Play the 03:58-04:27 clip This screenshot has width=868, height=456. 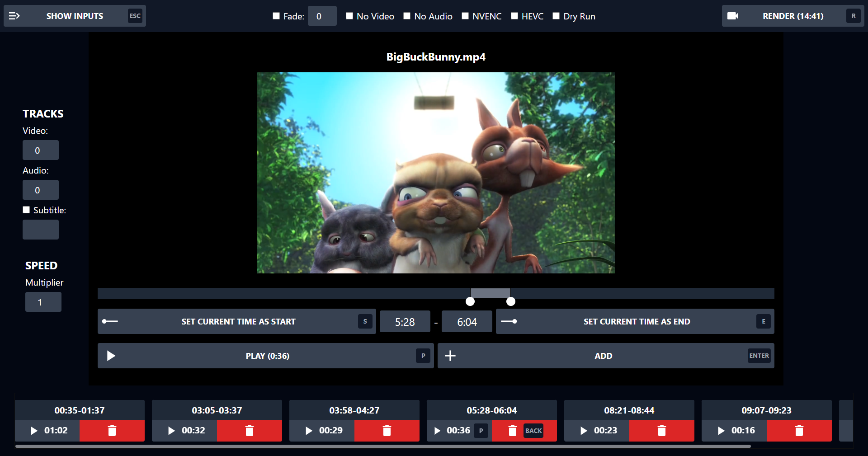322,431
